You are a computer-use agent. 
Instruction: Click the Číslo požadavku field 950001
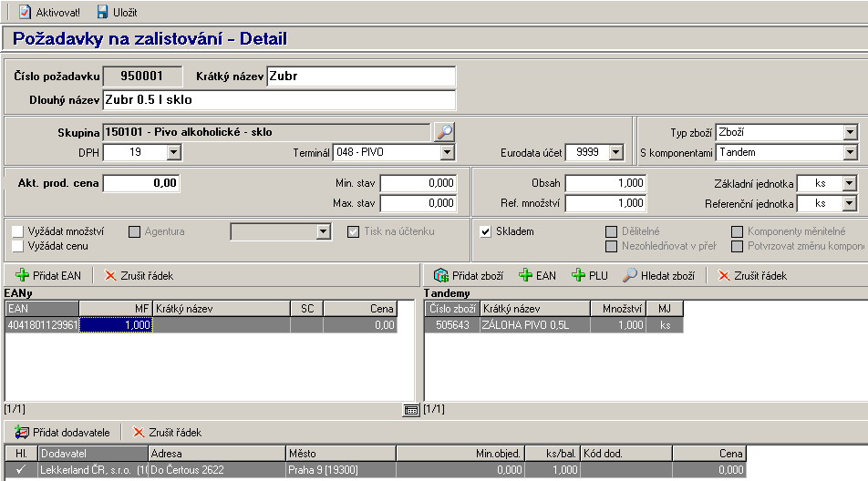142,77
